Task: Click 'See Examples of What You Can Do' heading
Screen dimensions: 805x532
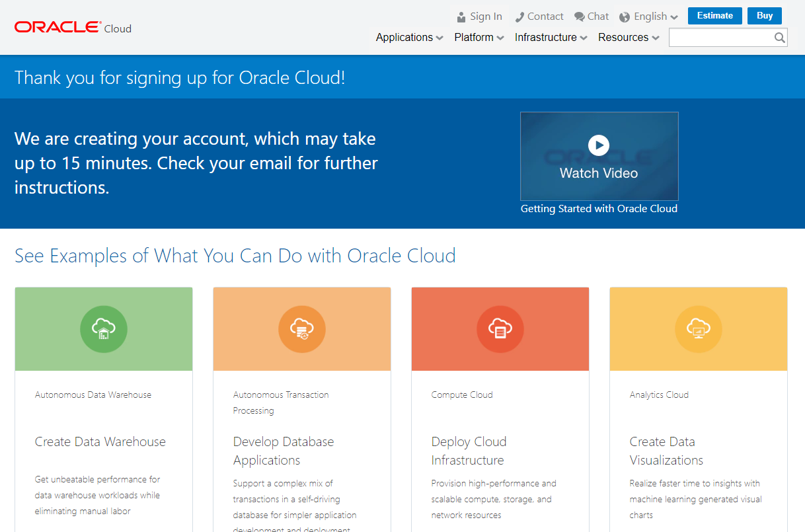Action: click(x=235, y=256)
